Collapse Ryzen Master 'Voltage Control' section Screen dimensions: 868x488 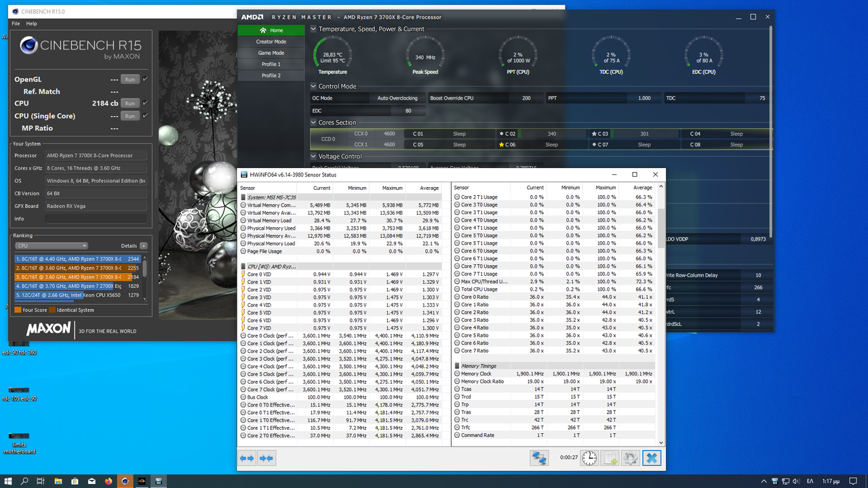[x=313, y=156]
